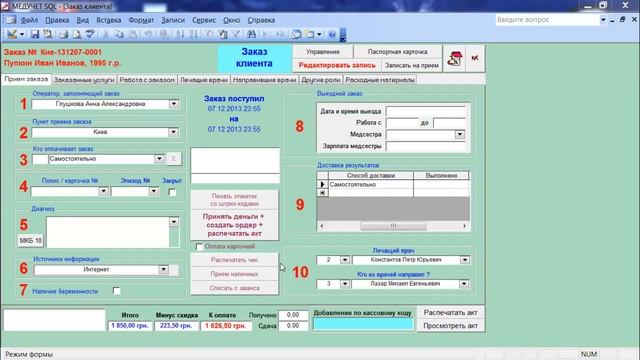
Task: Click Записать на прием button
Action: click(411, 65)
